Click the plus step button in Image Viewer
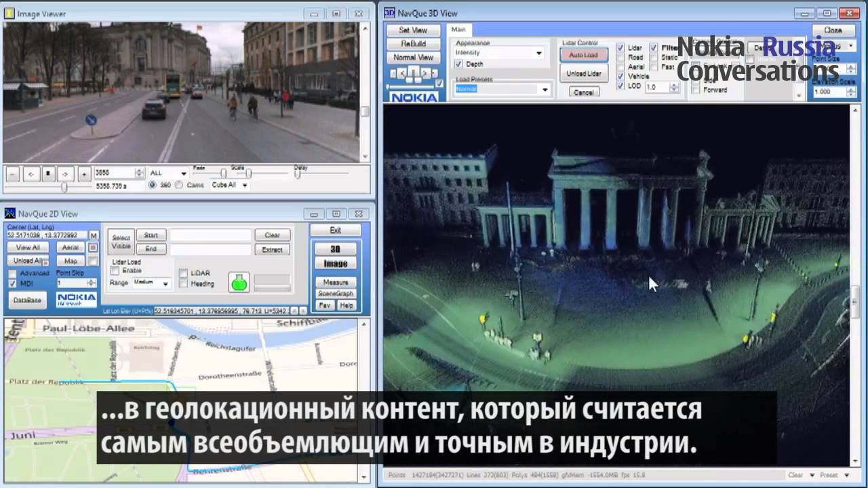868x488 pixels. 83,174
